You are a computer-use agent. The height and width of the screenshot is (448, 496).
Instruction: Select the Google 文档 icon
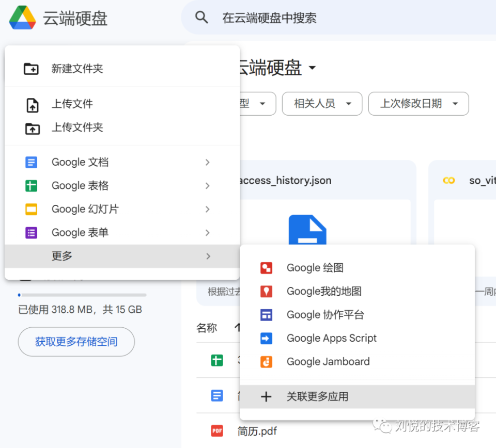tap(32, 162)
